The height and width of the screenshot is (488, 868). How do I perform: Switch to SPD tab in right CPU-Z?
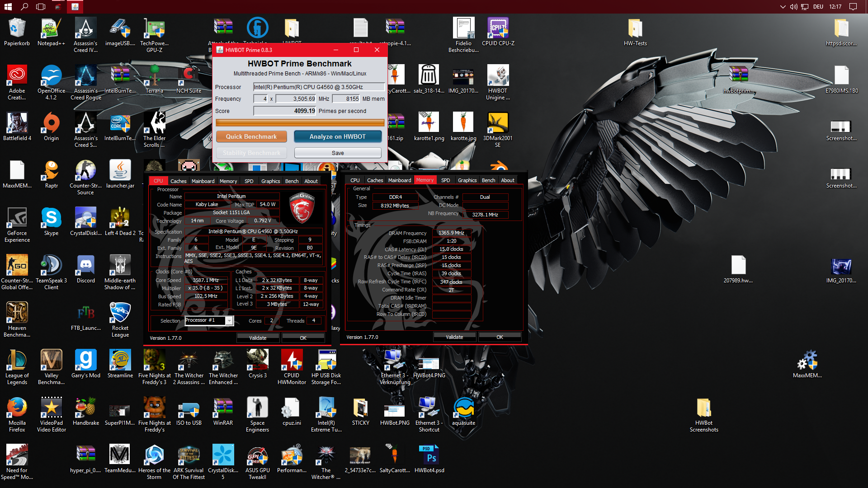(x=445, y=180)
